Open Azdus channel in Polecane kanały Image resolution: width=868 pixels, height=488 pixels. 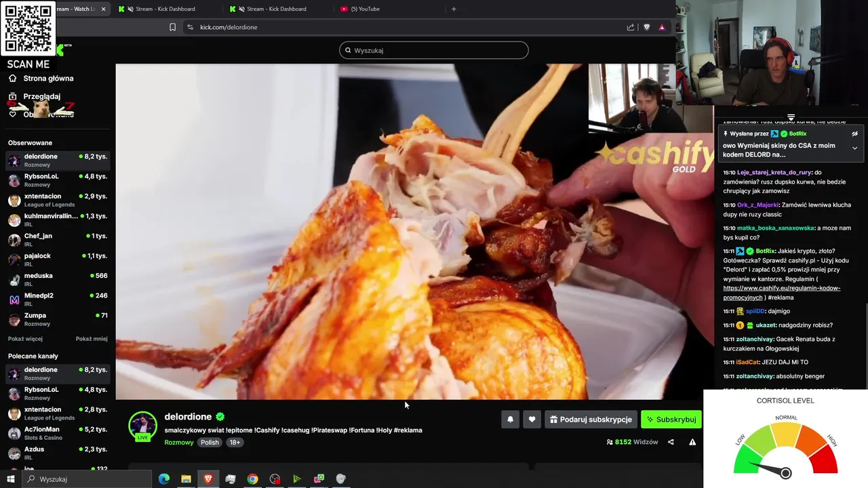pyautogui.click(x=58, y=453)
